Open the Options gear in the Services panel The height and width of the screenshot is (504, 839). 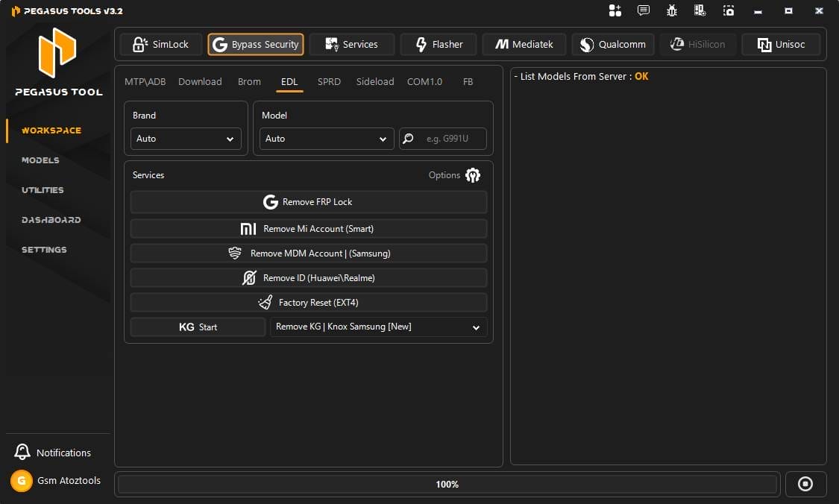coord(473,175)
